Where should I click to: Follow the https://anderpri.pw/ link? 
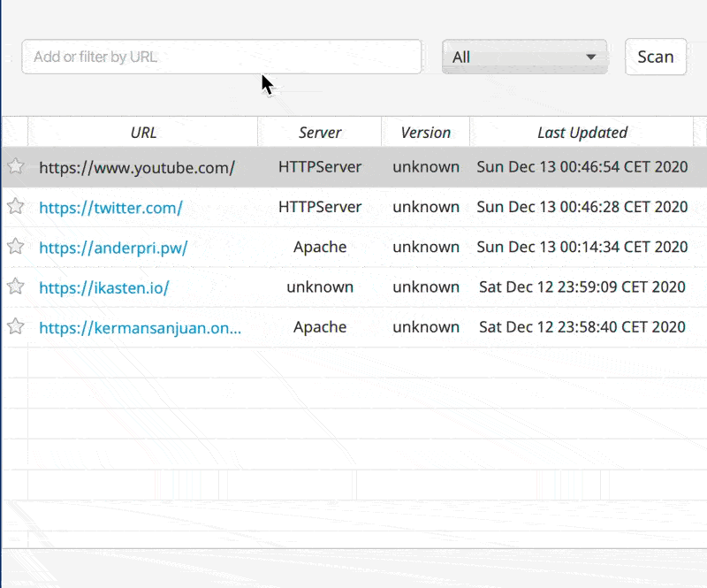tap(113, 248)
